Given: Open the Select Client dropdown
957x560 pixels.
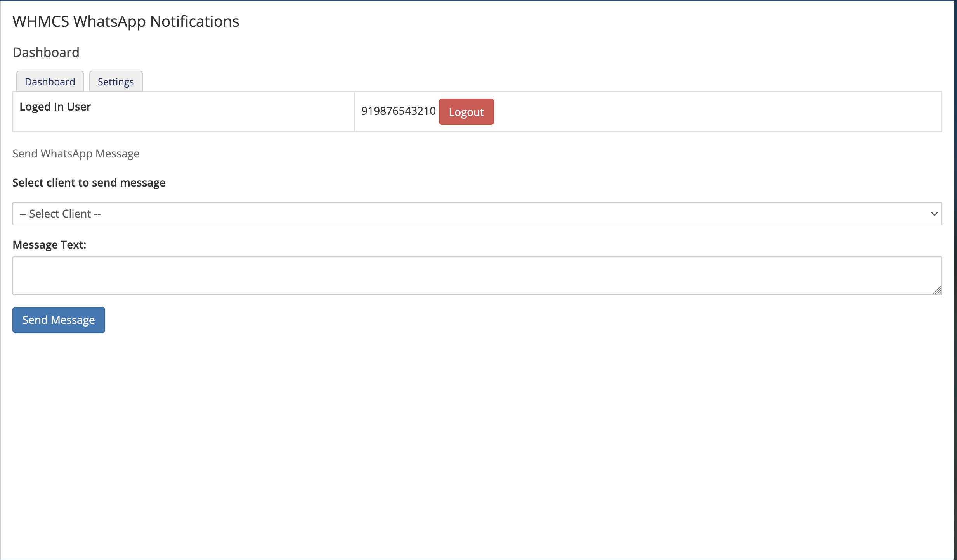Looking at the screenshot, I should 477,214.
